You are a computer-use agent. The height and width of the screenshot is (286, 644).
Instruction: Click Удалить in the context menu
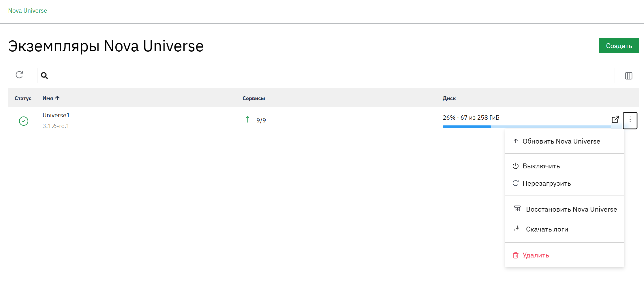tap(565, 255)
